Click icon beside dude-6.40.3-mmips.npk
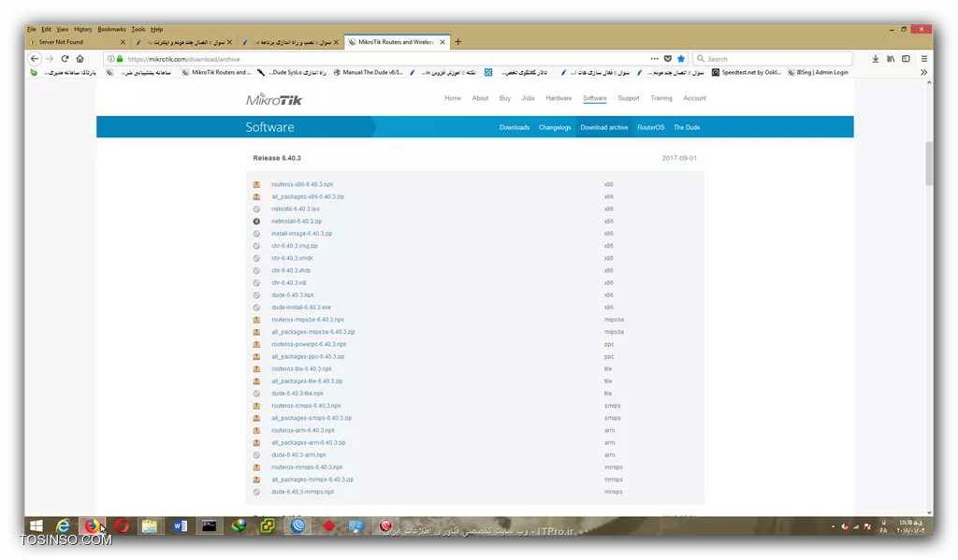Screen dimensions: 958x560 256,492
